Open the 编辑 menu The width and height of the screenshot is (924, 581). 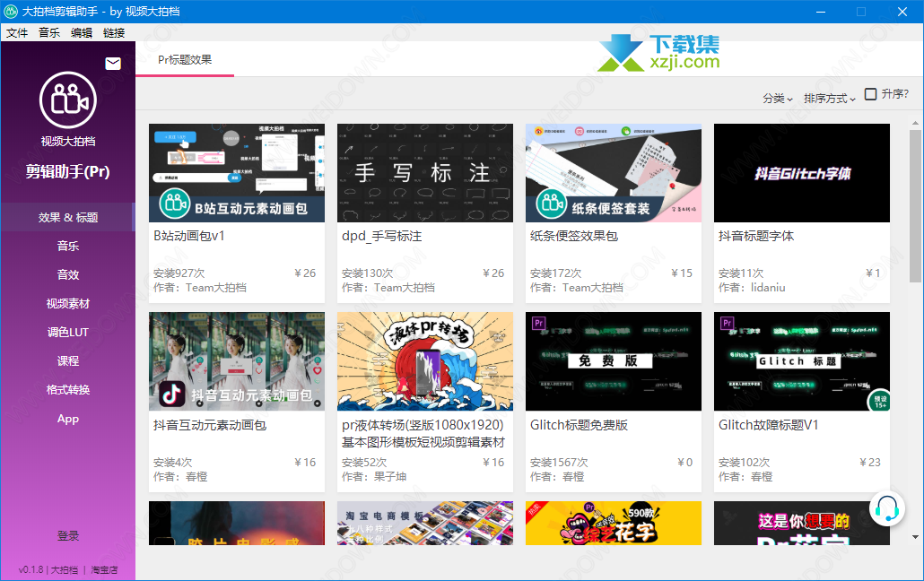[82, 33]
